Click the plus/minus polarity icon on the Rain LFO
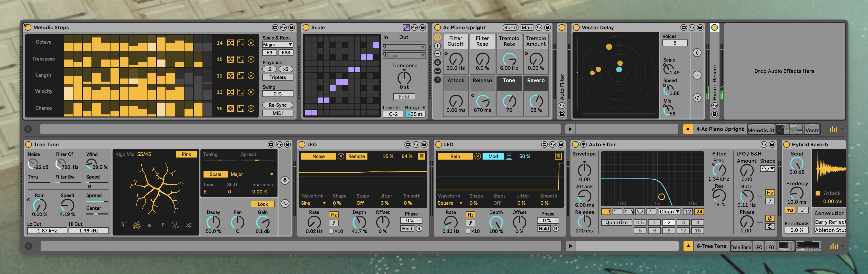The image size is (868, 274). click(509, 156)
